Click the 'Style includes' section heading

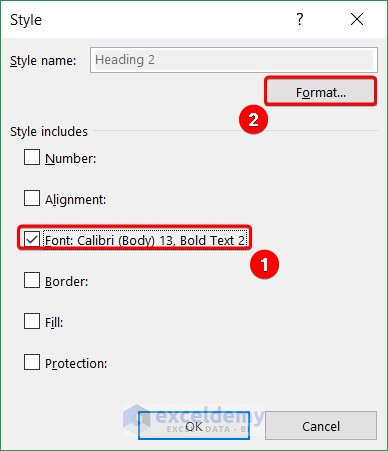pos(49,131)
